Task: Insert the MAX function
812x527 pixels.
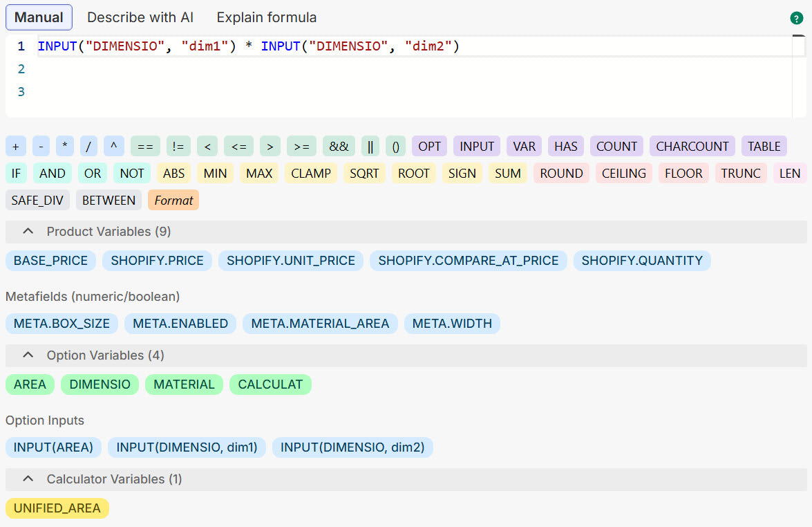Action: [x=259, y=174]
